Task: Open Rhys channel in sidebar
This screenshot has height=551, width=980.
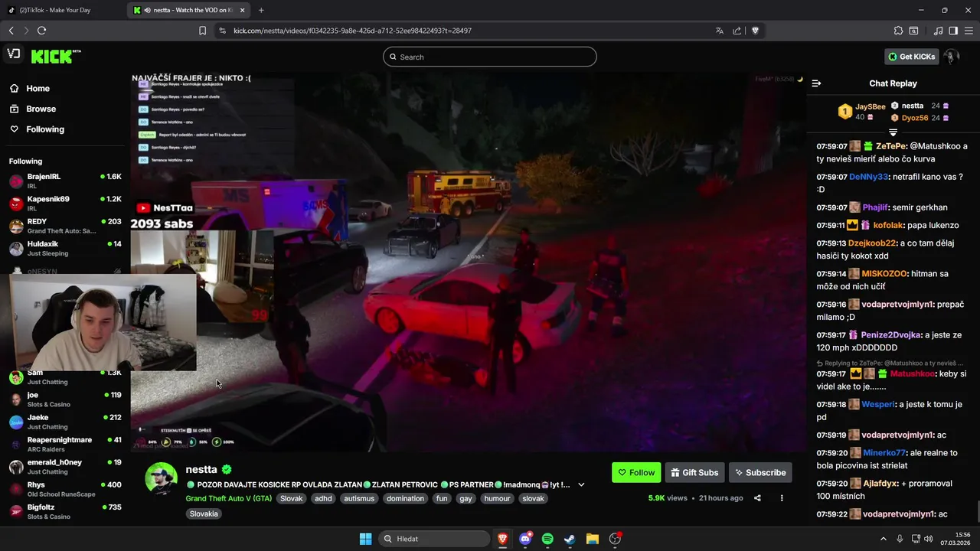Action: coord(65,489)
